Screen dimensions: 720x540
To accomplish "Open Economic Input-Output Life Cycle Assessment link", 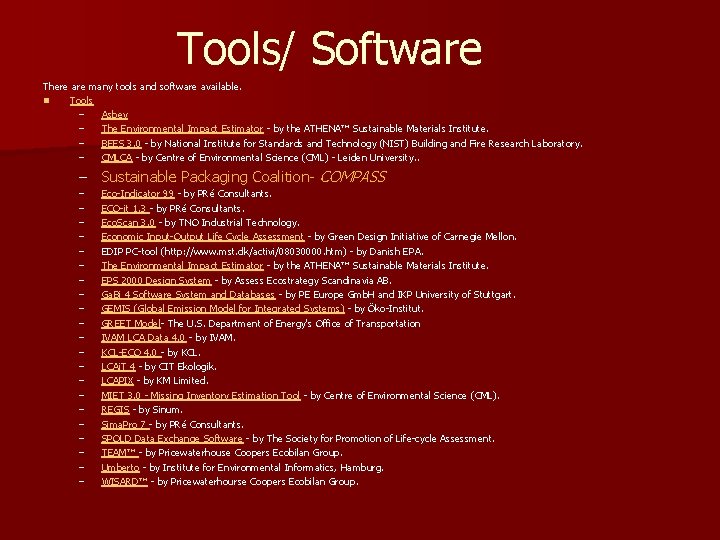I will point(202,236).
